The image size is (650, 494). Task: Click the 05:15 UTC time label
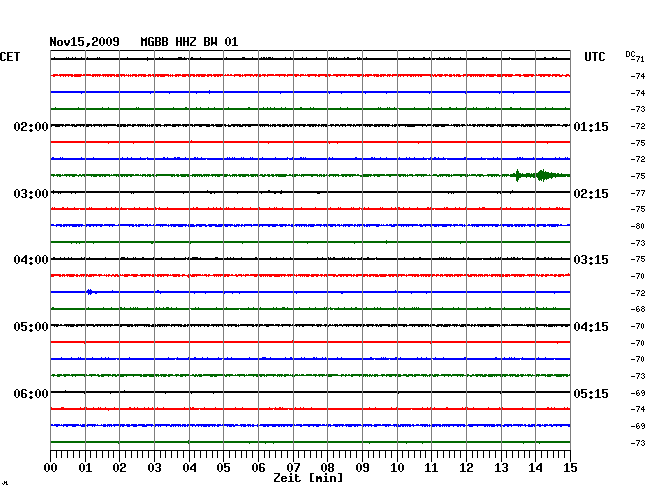(x=591, y=393)
